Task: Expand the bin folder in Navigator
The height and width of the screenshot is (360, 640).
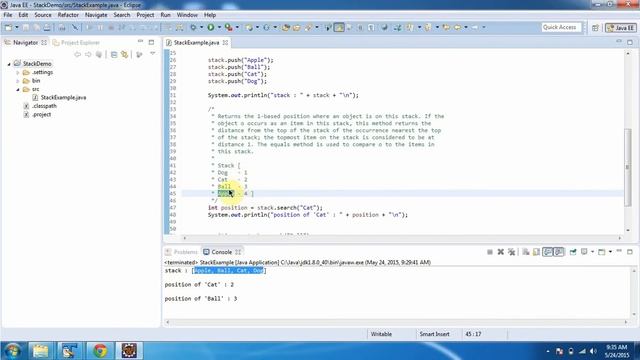Action: point(18,81)
